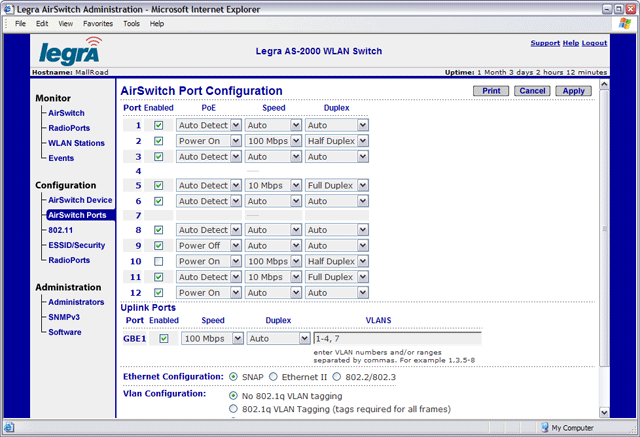640x437 pixels.
Task: Select No 802.1q VLAN tagging
Action: click(233, 395)
